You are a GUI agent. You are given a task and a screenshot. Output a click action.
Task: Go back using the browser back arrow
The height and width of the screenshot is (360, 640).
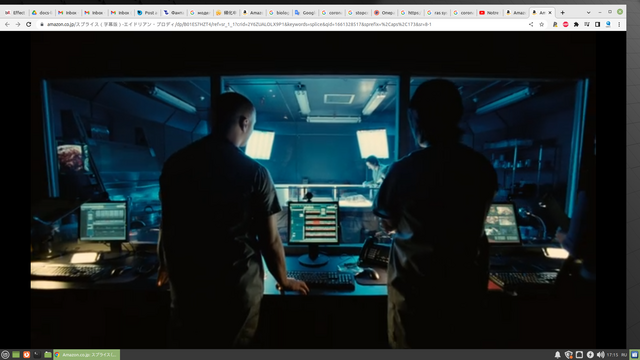pos(7,24)
